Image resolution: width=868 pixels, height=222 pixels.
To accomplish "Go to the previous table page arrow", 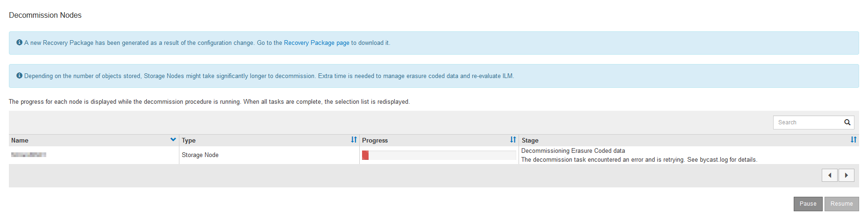I will (829, 175).
